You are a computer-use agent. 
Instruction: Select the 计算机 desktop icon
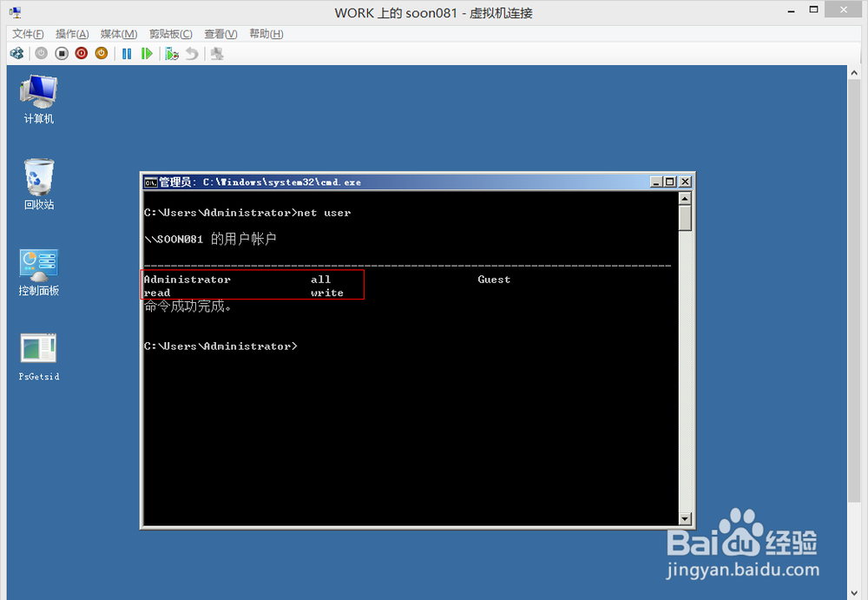39,99
